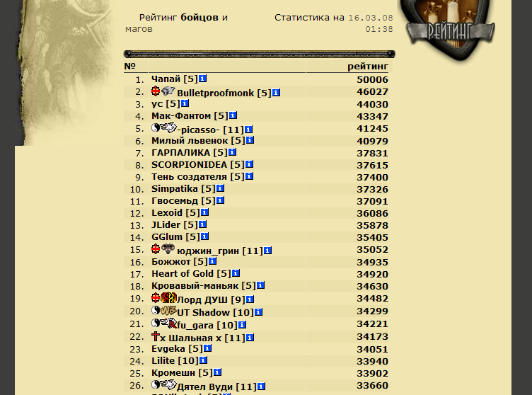Open info icon for -picasso- player

tap(249, 130)
